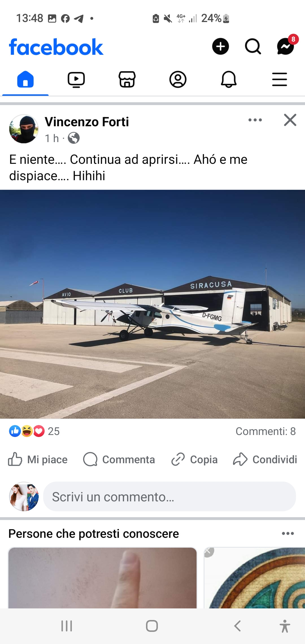This screenshot has width=305, height=644.
Task: Like the post with Mi piace
Action: pos(38,460)
